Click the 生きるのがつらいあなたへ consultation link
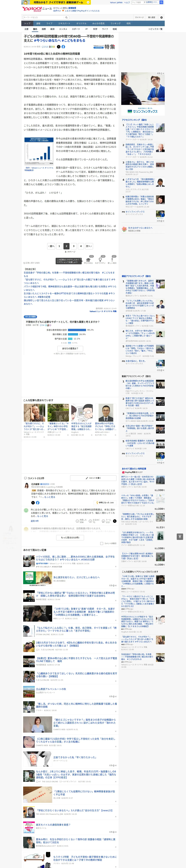Viewport: 186px width, 868px height. pos(140,228)
